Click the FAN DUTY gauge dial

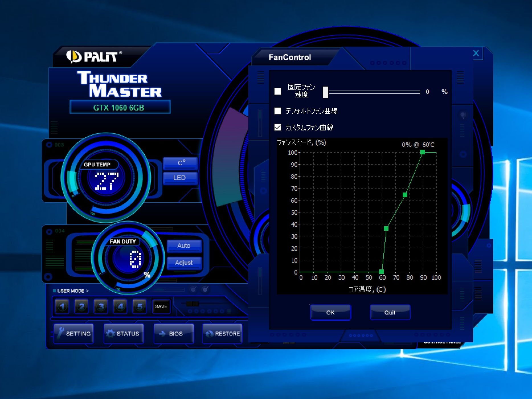[128, 258]
